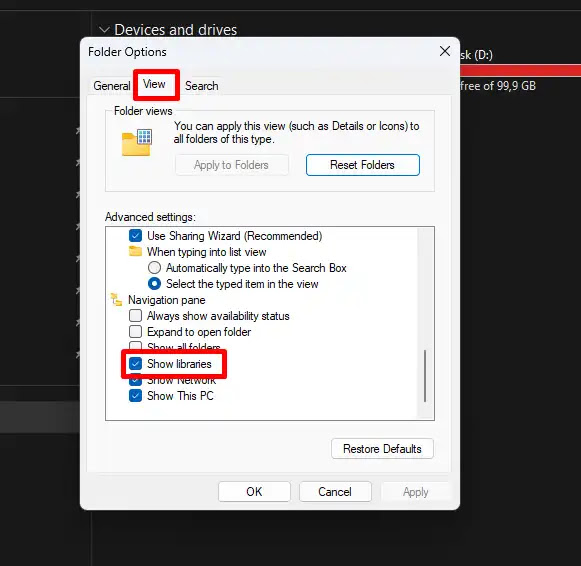Screen dimensions: 581x566
Task: Enable Always show availability status
Action: [x=135, y=316]
